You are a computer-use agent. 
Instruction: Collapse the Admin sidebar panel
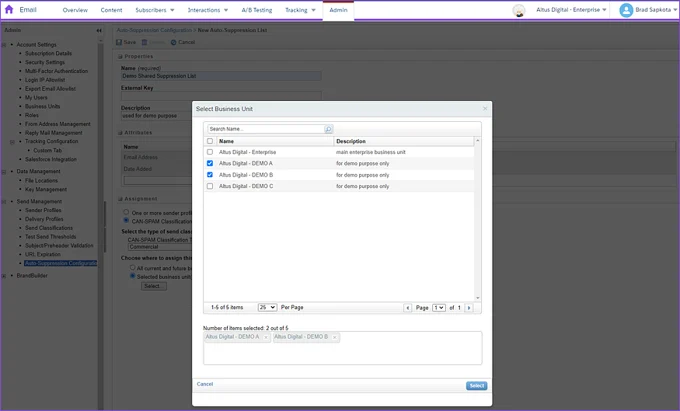pos(99,30)
